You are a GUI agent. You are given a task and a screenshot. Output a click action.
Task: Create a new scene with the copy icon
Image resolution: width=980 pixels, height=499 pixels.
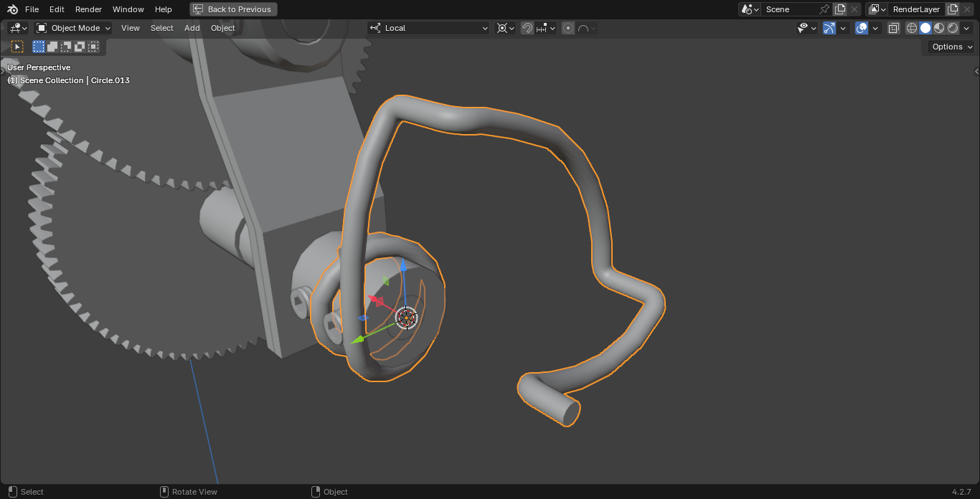pos(840,9)
